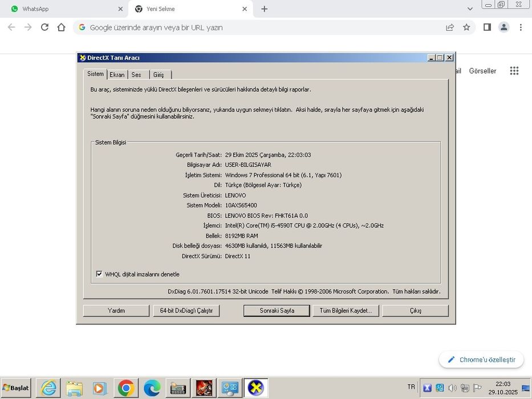The height and width of the screenshot is (399, 532).
Task: Click the network tray icon
Action: pos(465,388)
